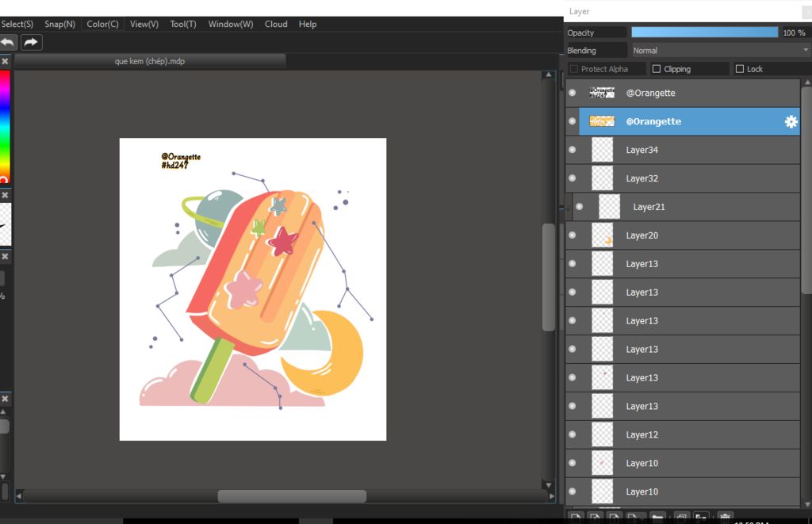Open the Blending mode Normal dropdown
This screenshot has width=812, height=524.
coord(720,50)
